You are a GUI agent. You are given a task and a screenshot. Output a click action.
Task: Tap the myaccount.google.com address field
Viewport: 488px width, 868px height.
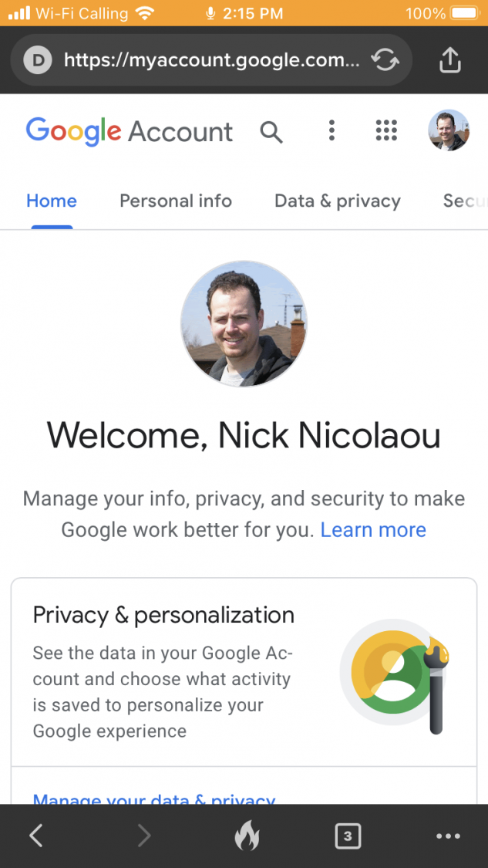click(211, 59)
